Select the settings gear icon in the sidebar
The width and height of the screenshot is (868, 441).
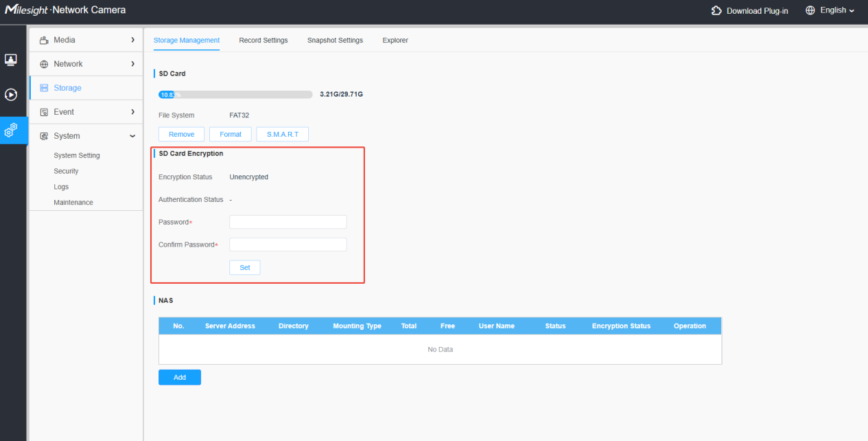[x=11, y=130]
